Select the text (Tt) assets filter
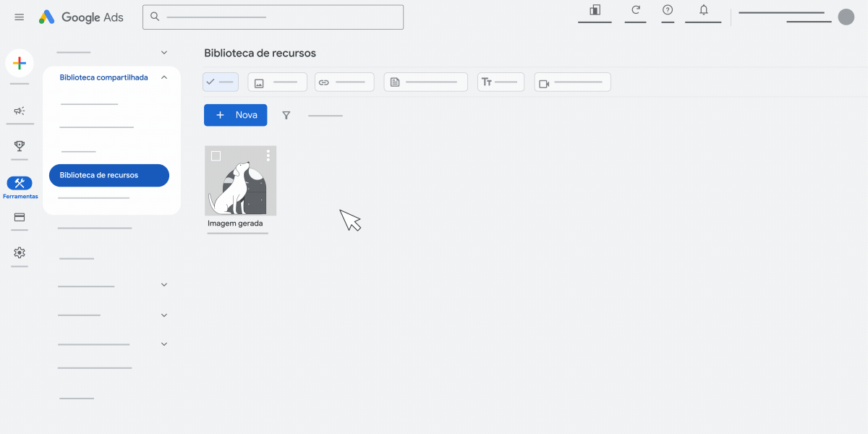Screen dimensions: 868x434 coord(501,82)
